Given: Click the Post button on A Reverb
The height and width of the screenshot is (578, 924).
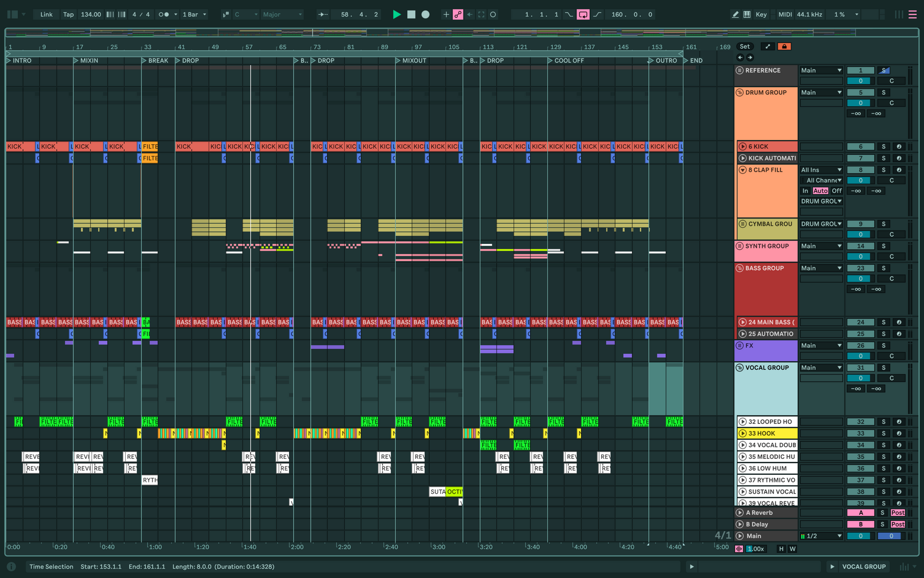Looking at the screenshot, I should click(x=898, y=513).
